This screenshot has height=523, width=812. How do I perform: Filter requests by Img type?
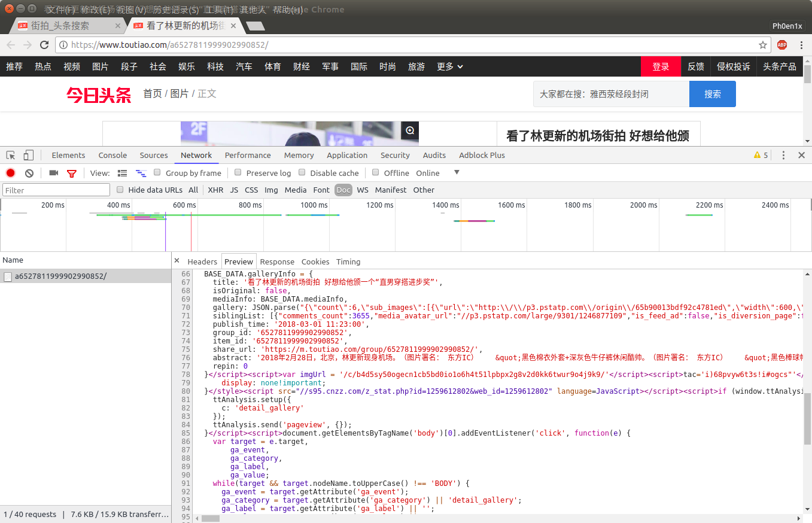click(271, 190)
